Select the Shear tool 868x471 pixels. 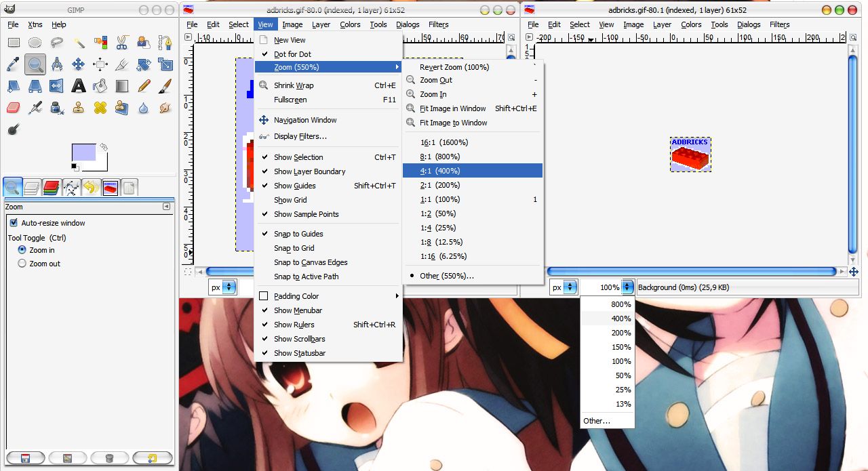pyautogui.click(x=13, y=86)
